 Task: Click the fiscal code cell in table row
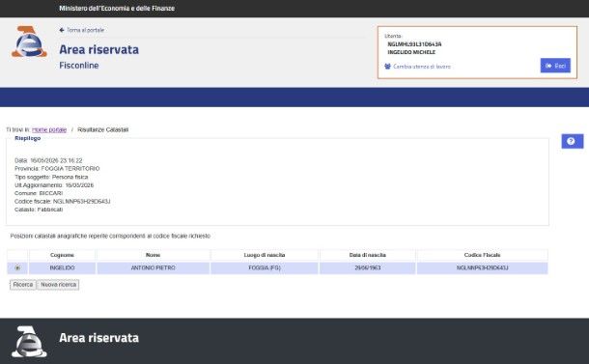tap(483, 268)
